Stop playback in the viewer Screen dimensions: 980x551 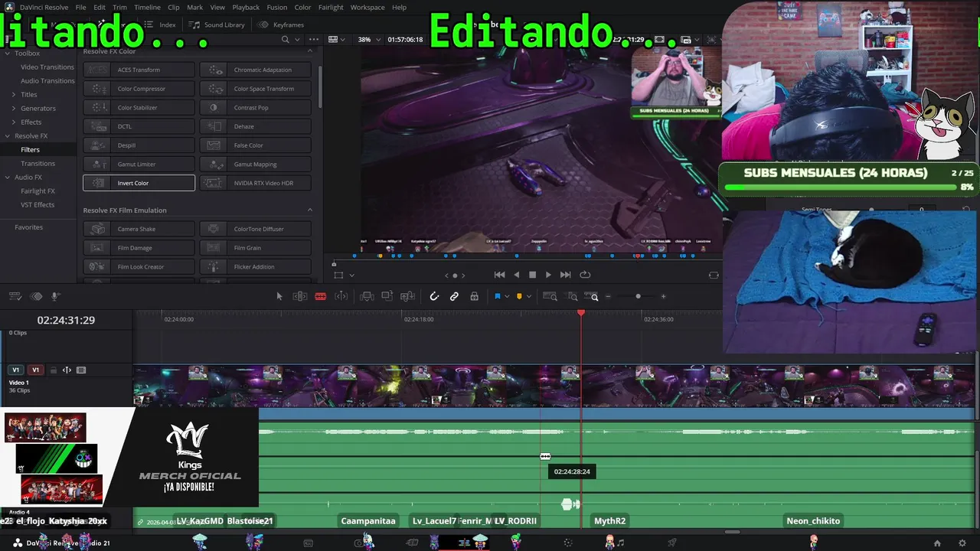click(532, 275)
